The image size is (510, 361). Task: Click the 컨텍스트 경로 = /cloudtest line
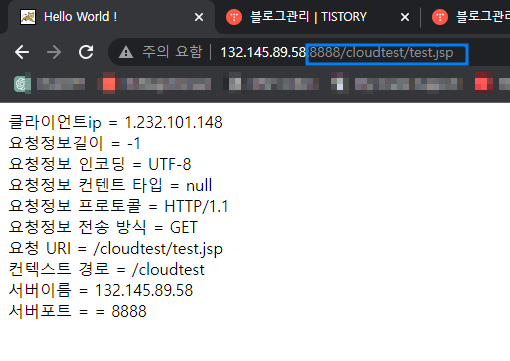click(x=107, y=269)
